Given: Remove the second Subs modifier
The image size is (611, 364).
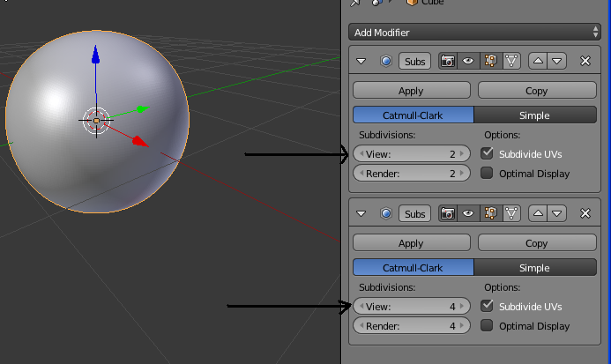Looking at the screenshot, I should pos(585,213).
